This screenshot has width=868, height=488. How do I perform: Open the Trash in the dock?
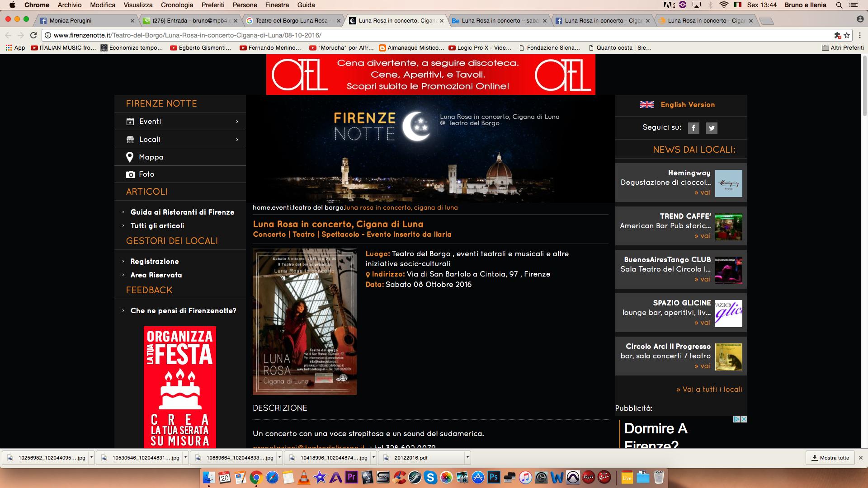pos(659,477)
